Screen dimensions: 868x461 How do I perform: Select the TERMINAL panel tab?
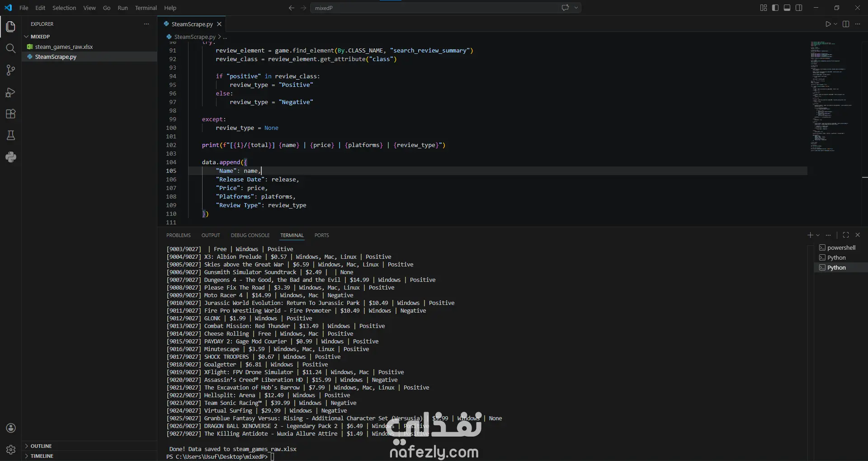(292, 235)
